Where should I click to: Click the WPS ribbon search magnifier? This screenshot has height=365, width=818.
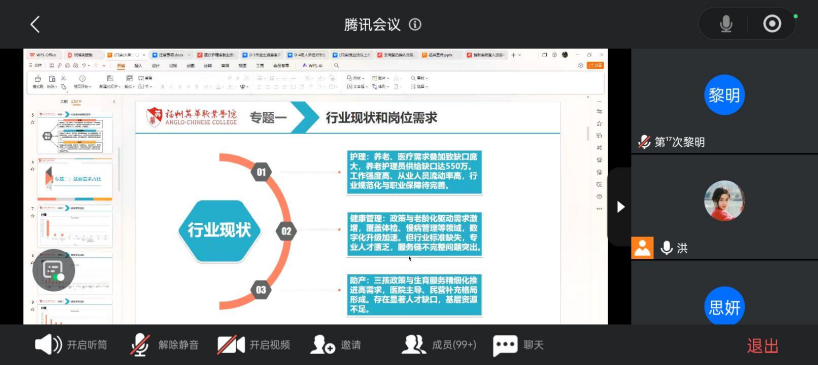pos(336,66)
